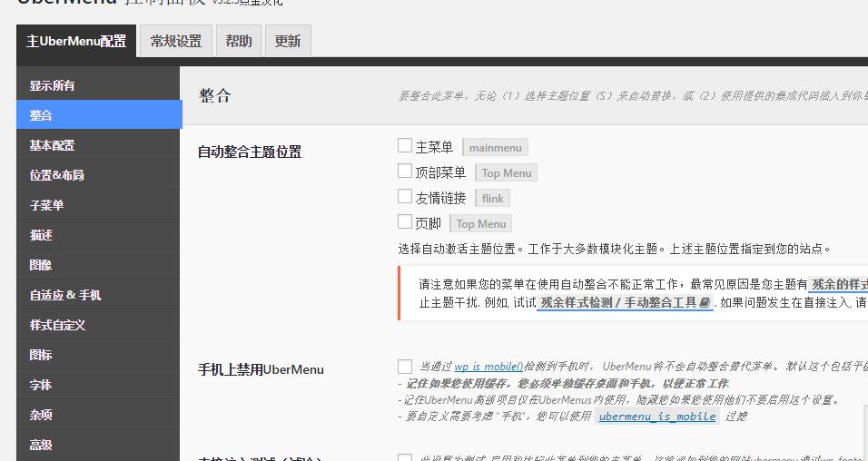This screenshot has width=868, height=461.
Task: Enable the 友情链接 flink checkbox
Action: (405, 196)
